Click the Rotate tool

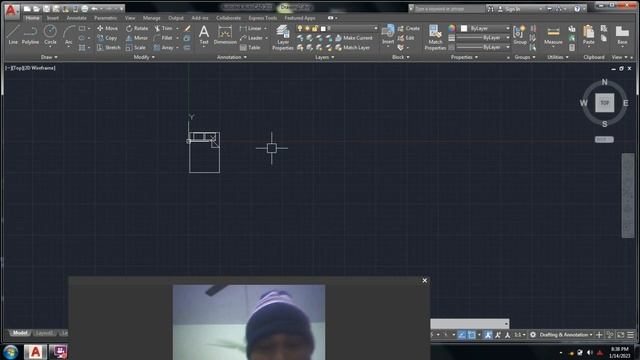(137, 28)
